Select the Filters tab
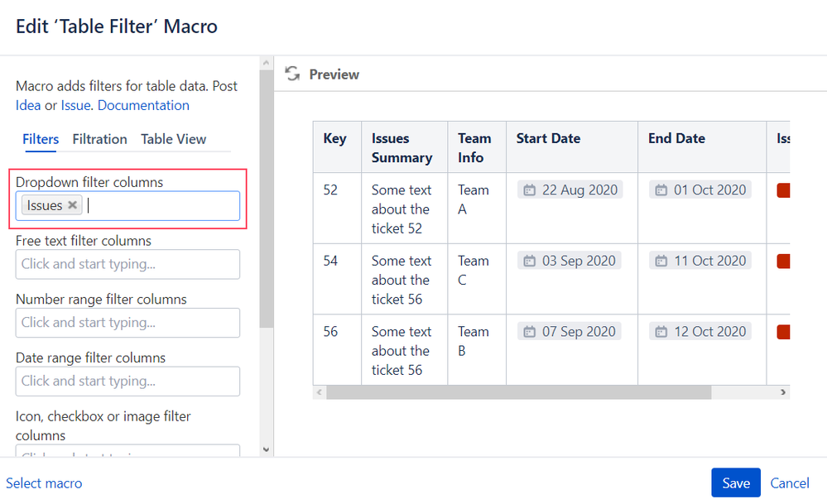 (41, 139)
